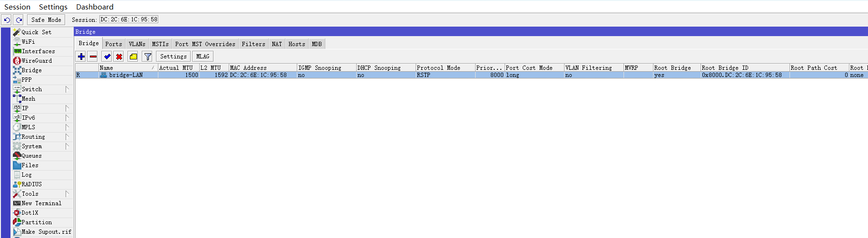The image size is (868, 238).
Task: Select the bridge-LAN table row
Action: (471, 75)
